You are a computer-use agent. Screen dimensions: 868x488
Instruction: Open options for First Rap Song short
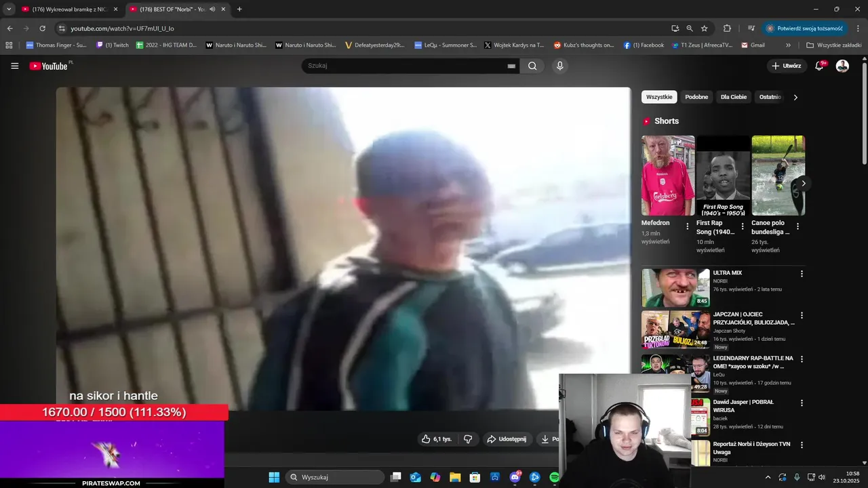tap(743, 226)
